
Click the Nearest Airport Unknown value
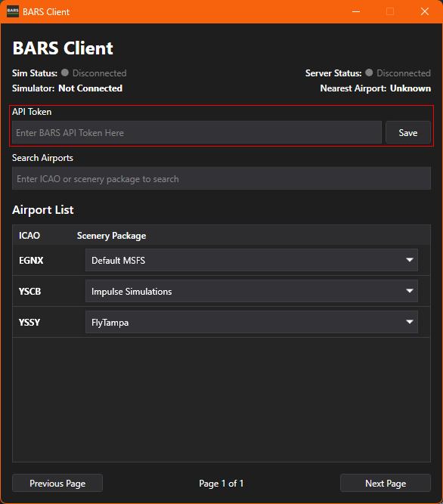[x=410, y=88]
